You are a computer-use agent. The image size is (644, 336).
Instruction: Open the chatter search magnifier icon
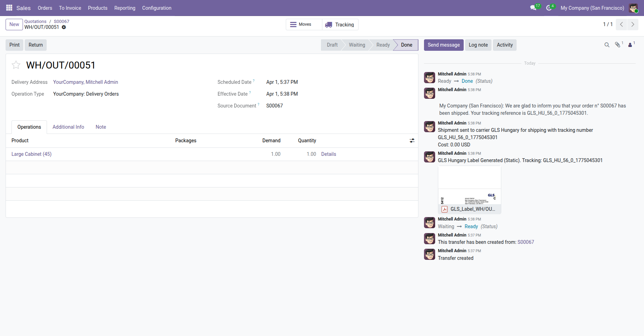click(x=607, y=45)
